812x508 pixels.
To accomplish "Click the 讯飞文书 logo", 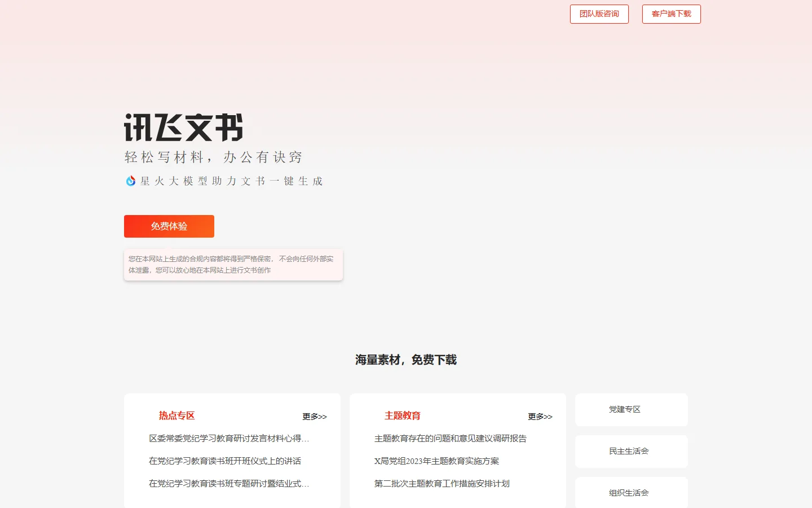I will (x=184, y=128).
